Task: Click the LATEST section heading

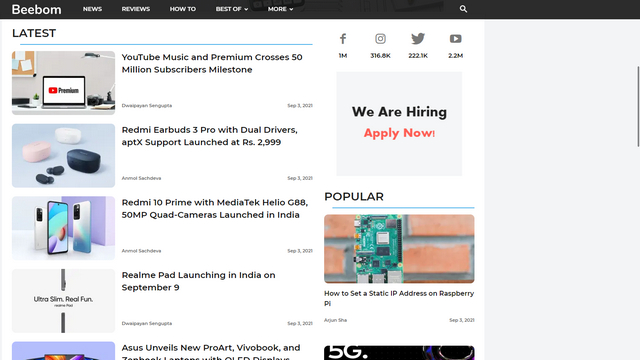Action: click(x=34, y=33)
